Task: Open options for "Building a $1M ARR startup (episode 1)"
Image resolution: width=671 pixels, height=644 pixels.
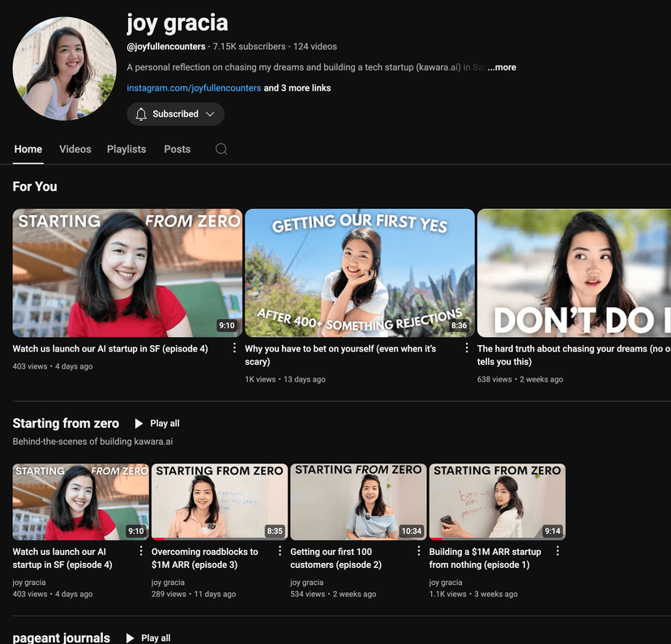Action: [557, 550]
